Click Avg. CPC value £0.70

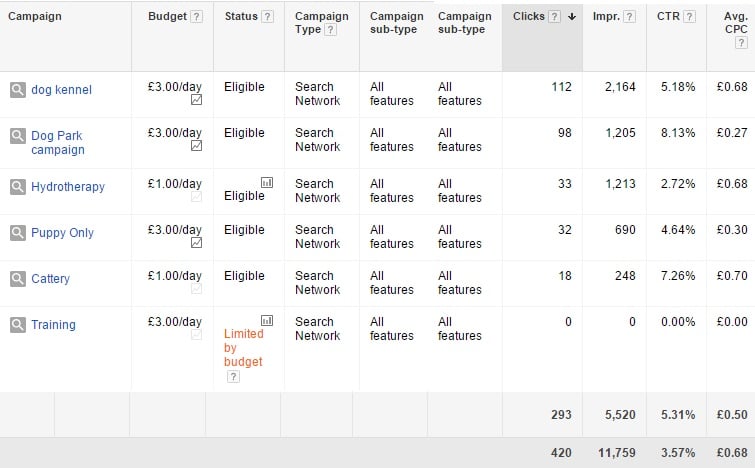[732, 276]
